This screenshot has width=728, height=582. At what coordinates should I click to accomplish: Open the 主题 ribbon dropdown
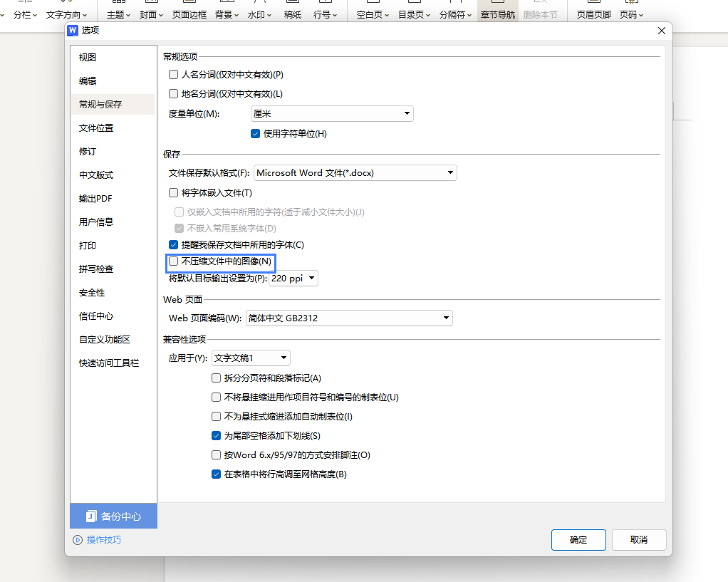[x=118, y=15]
